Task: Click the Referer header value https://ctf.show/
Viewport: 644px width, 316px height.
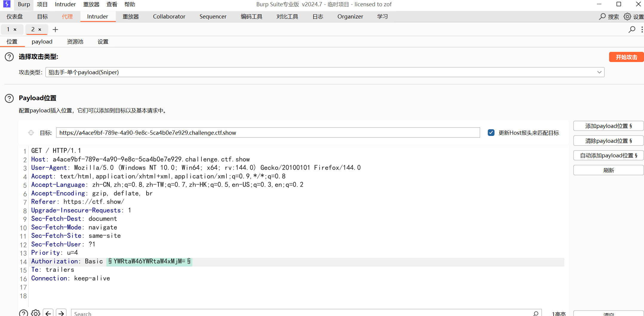Action: pyautogui.click(x=94, y=202)
